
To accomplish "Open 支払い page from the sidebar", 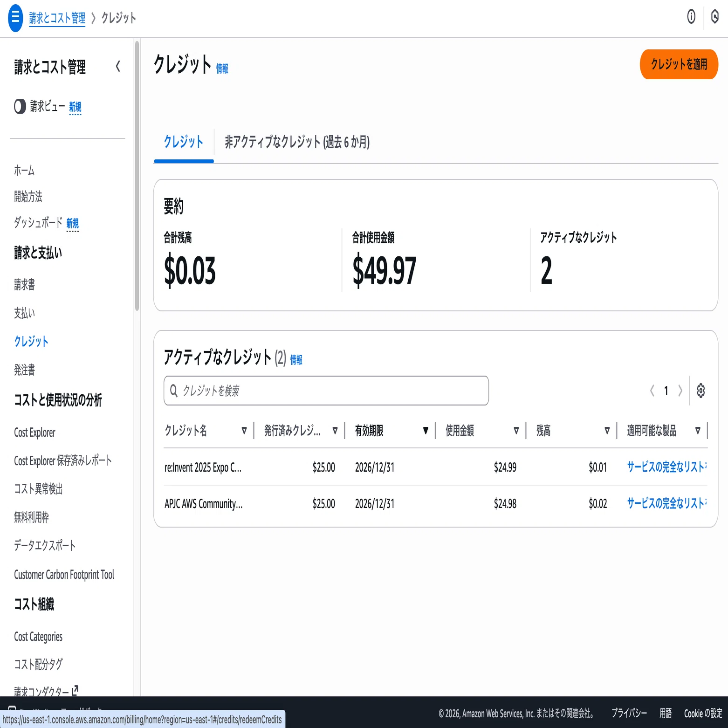I will tap(24, 313).
